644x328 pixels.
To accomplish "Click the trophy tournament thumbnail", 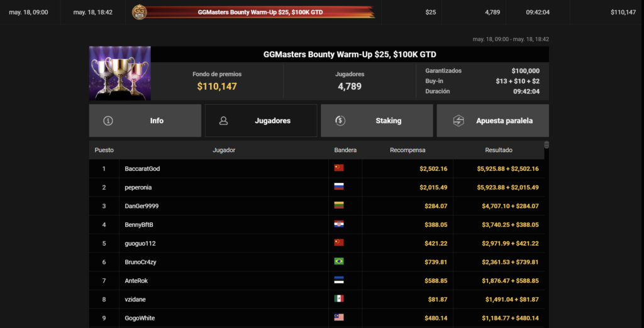I will click(x=120, y=73).
